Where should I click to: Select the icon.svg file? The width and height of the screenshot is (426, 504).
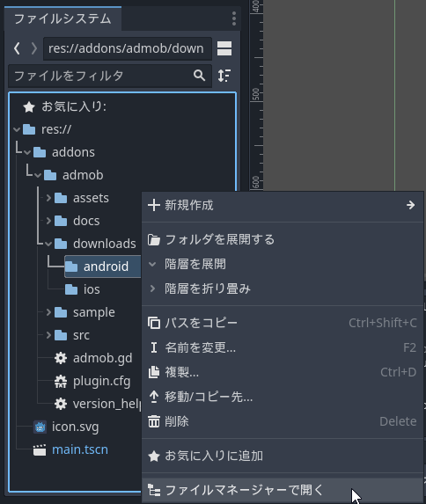pyautogui.click(x=66, y=427)
